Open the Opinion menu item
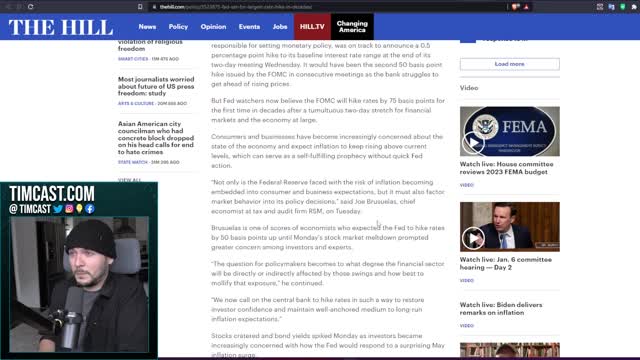Screen dimensions: 640x360 (x=213, y=27)
